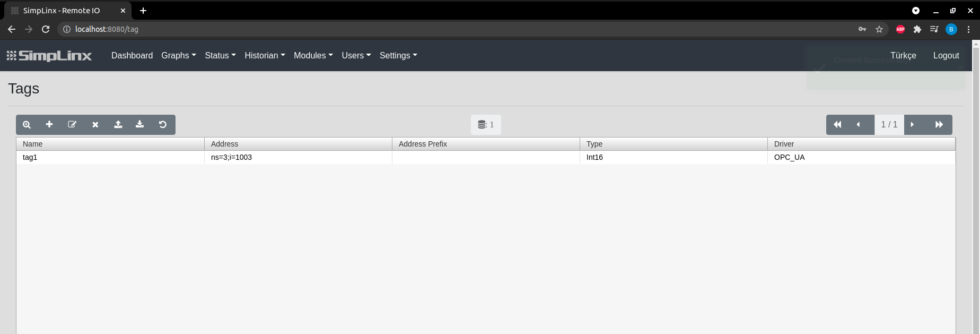This screenshot has height=334, width=980.
Task: Click the SimpLinx logo
Action: (49, 56)
